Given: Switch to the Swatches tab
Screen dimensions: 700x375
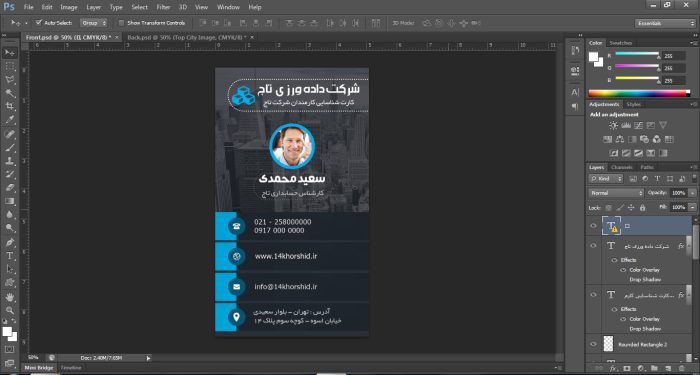Looking at the screenshot, I should coord(621,43).
